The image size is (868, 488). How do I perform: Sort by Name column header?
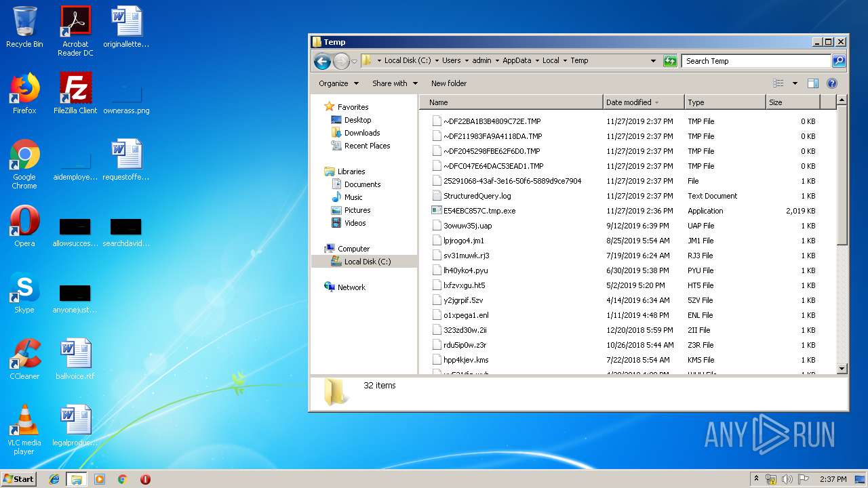click(511, 102)
